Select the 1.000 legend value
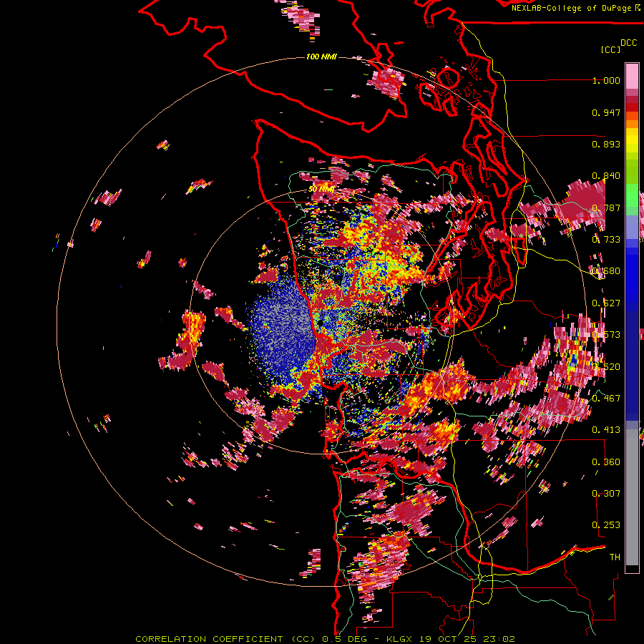644x644 pixels. 606,80
